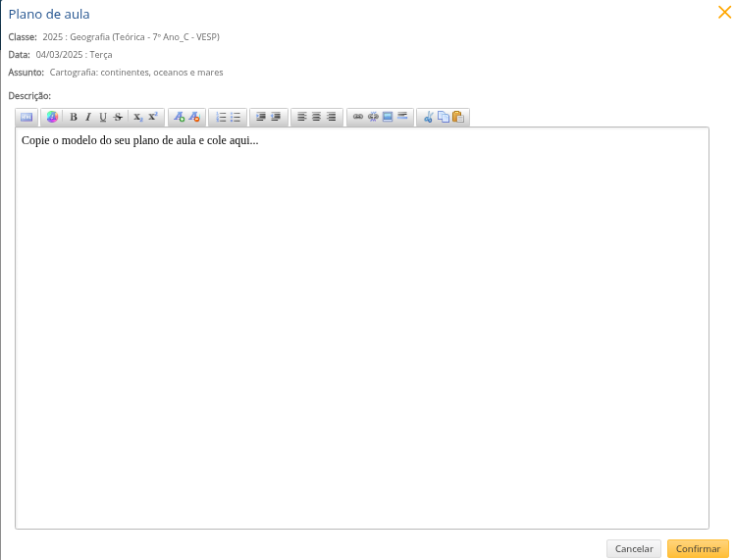Increase paragraph indent
This screenshot has width=735, height=560.
[261, 117]
